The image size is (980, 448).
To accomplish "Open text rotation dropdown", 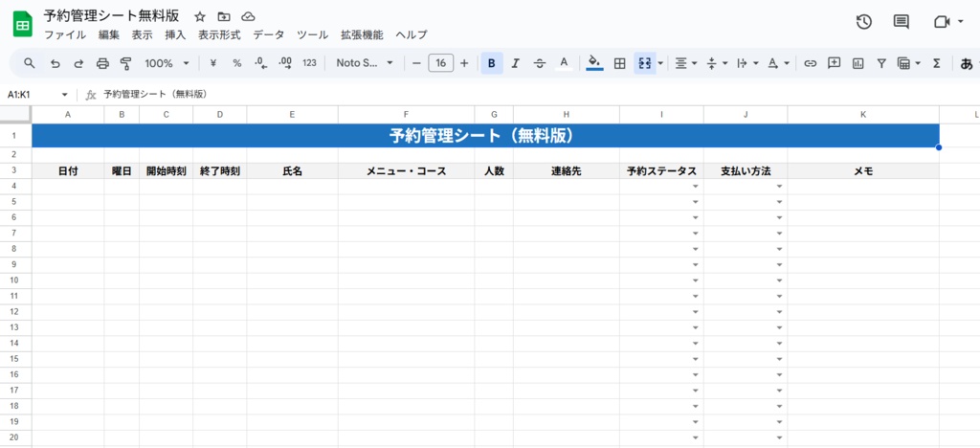I will pyautogui.click(x=779, y=63).
